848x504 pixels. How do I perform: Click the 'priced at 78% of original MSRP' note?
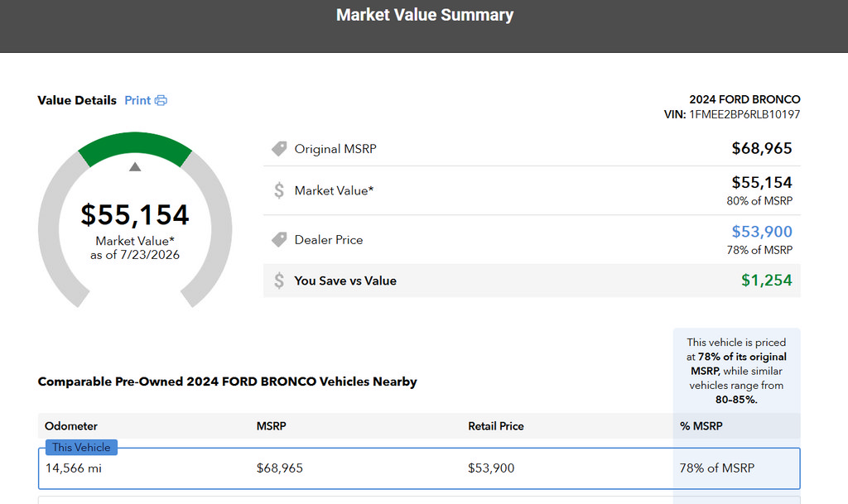736,371
